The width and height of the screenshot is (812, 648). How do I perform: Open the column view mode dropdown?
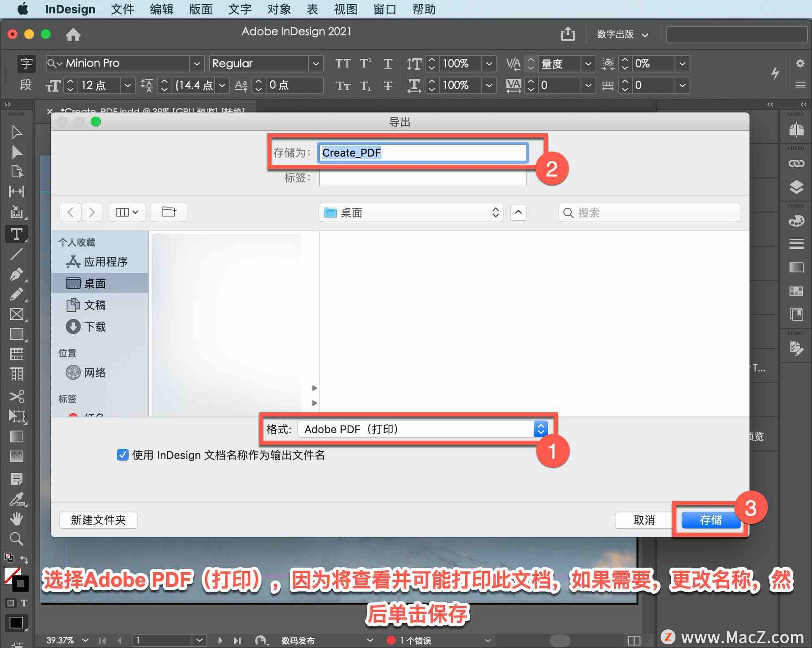[127, 212]
